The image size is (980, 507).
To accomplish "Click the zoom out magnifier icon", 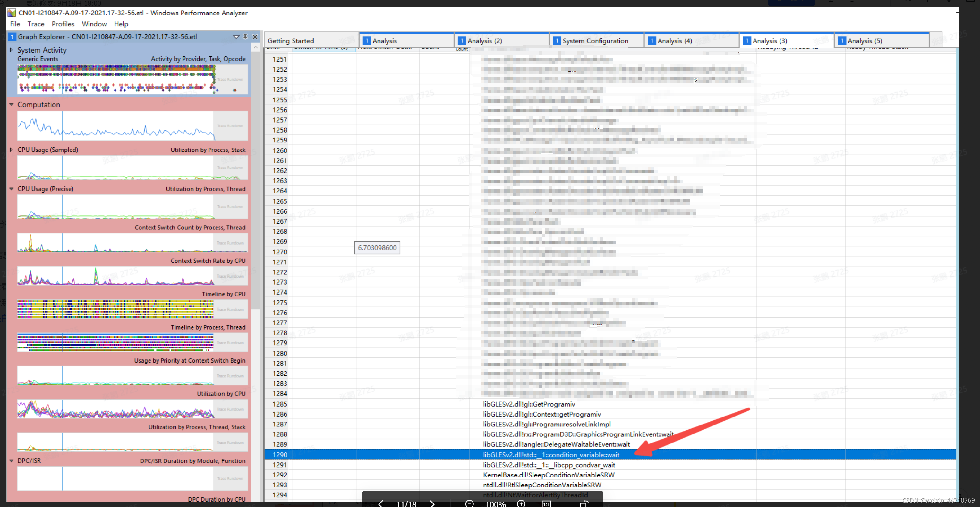I will [x=469, y=503].
